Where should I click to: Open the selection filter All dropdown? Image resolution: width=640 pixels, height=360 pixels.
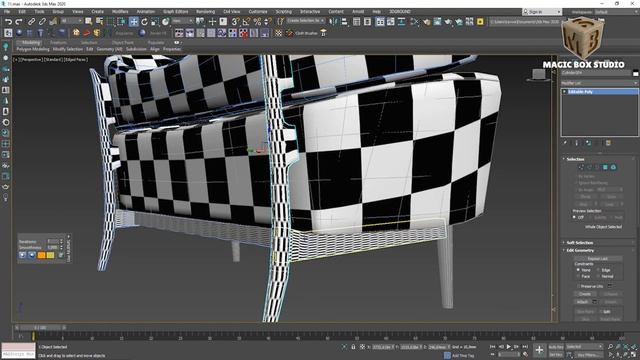(71, 21)
